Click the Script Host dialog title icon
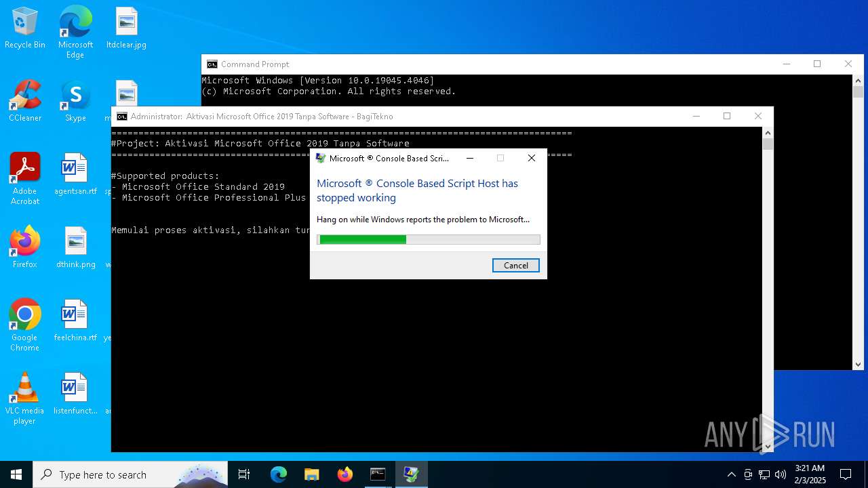The width and height of the screenshot is (868, 488). pyautogui.click(x=320, y=159)
